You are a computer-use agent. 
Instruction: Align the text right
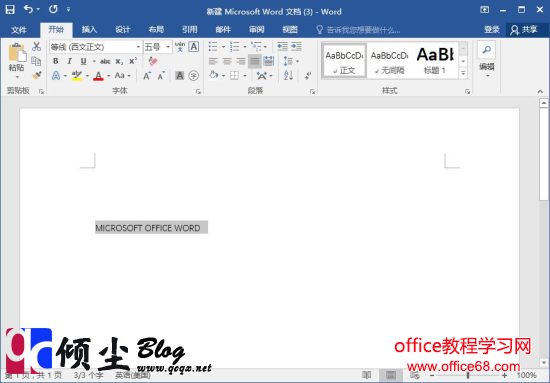pyautogui.click(x=241, y=61)
